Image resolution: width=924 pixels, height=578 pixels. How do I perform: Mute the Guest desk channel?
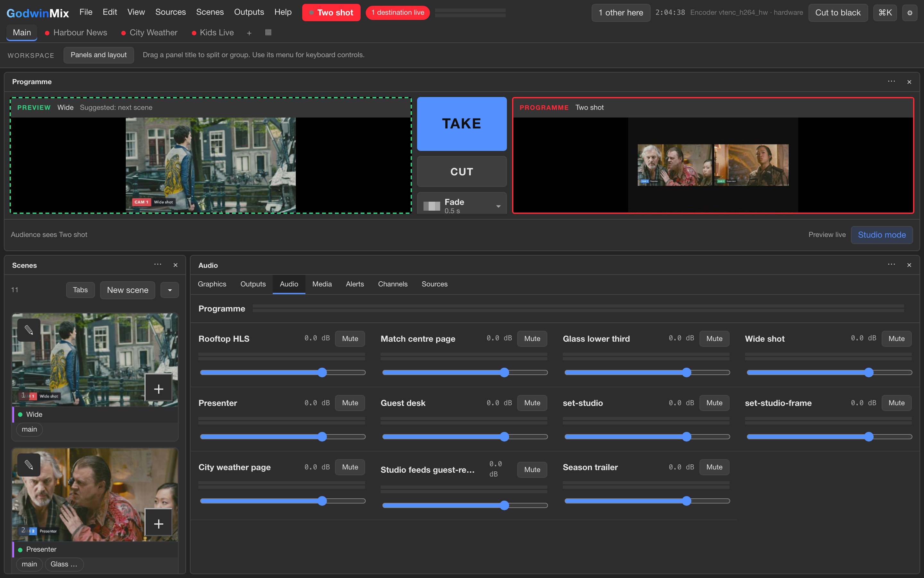[532, 403]
